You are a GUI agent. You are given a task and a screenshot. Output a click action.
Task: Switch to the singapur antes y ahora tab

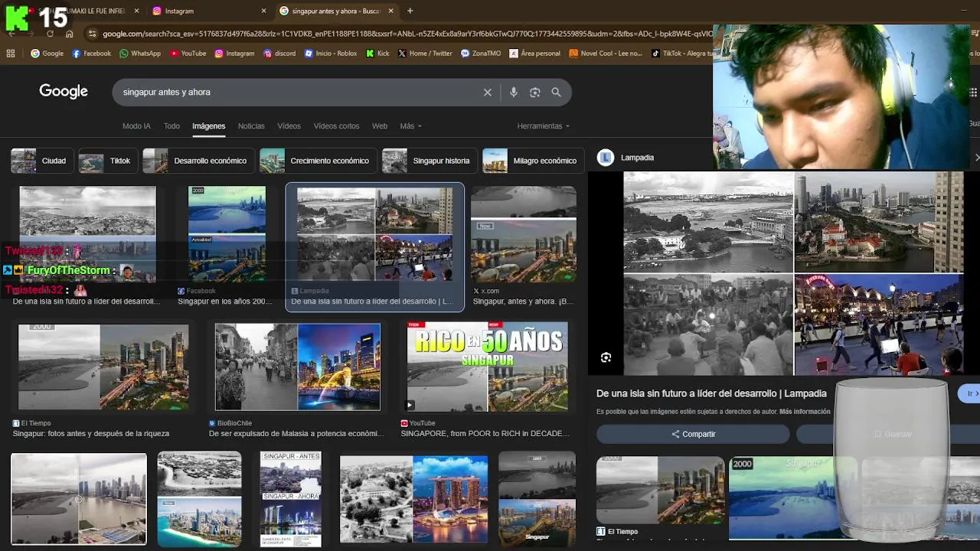click(x=337, y=11)
